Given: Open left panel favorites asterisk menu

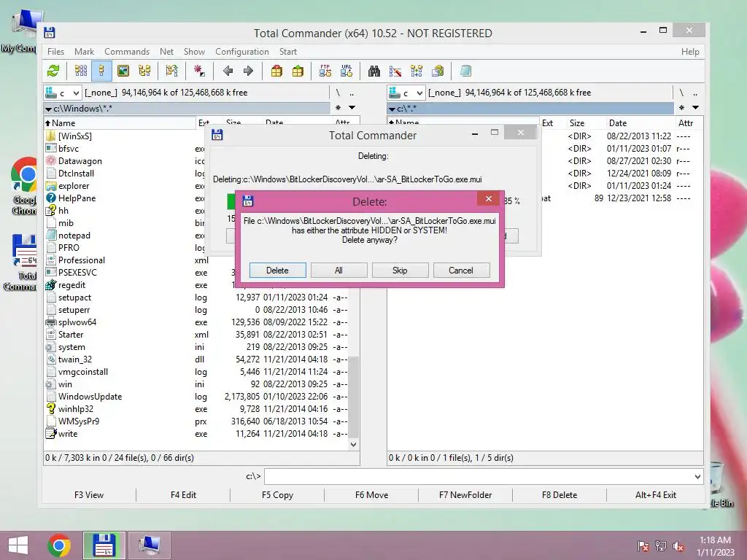Looking at the screenshot, I should (338, 108).
